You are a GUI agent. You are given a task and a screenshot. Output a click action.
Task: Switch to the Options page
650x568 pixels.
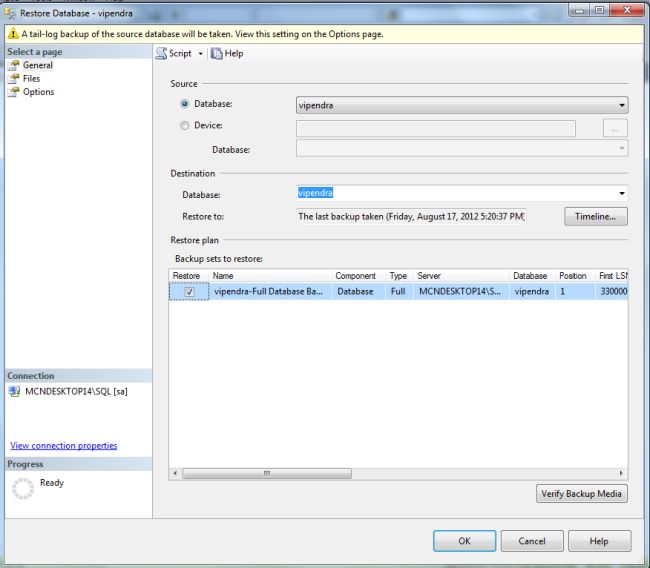pyautogui.click(x=39, y=92)
